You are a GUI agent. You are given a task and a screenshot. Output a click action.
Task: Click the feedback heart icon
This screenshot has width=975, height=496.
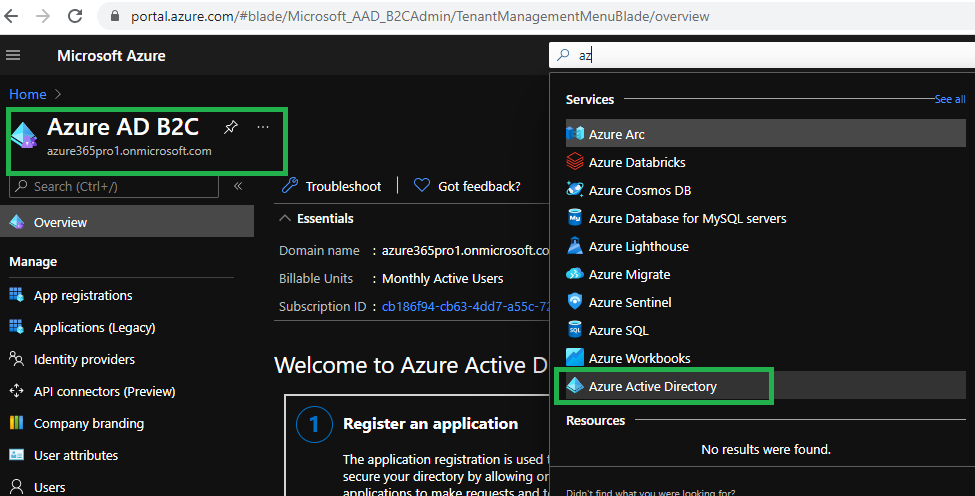click(x=422, y=185)
